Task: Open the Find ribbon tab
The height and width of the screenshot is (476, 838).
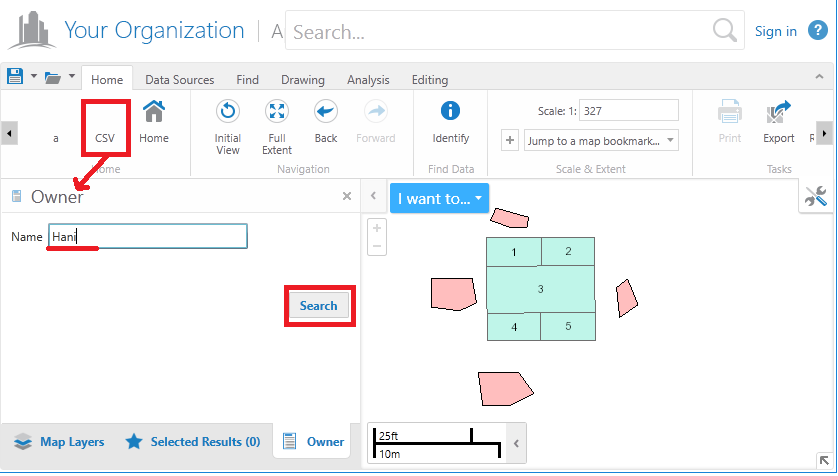Action: click(x=247, y=80)
